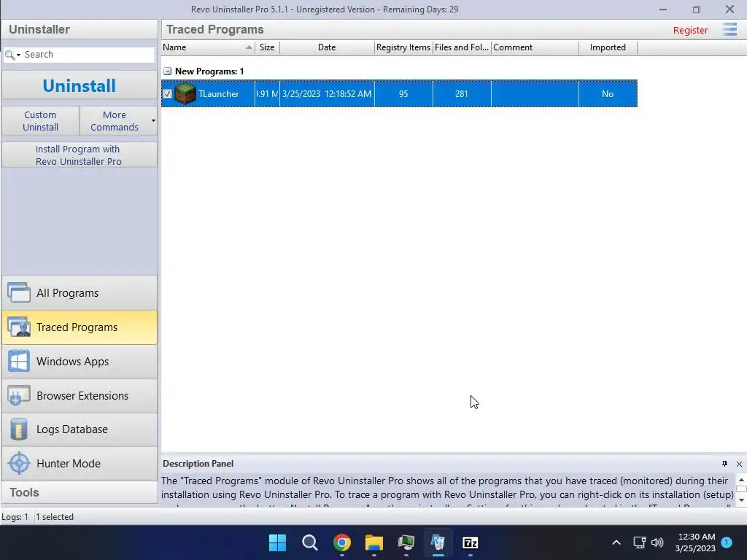Click Custom Uninstall button

pyautogui.click(x=41, y=121)
